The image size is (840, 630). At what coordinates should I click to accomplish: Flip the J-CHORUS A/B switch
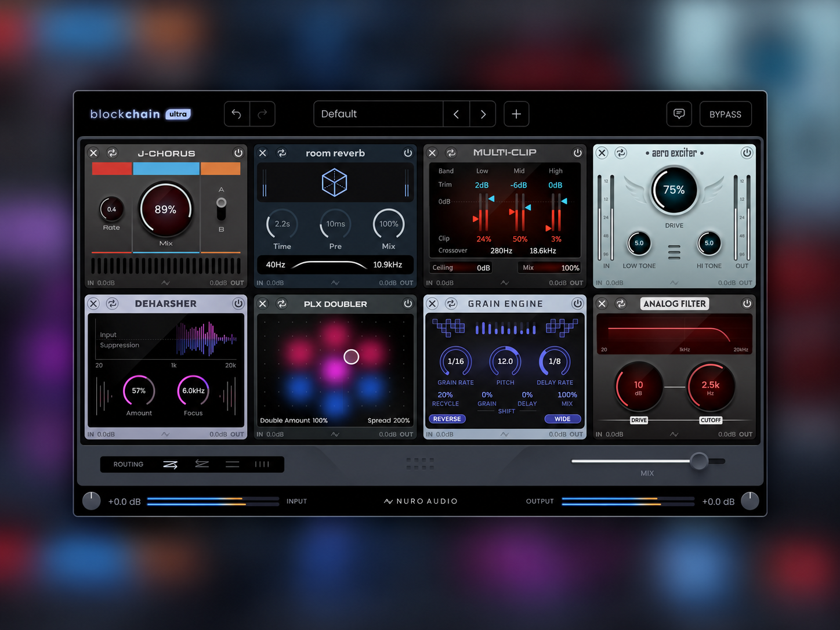pyautogui.click(x=221, y=209)
